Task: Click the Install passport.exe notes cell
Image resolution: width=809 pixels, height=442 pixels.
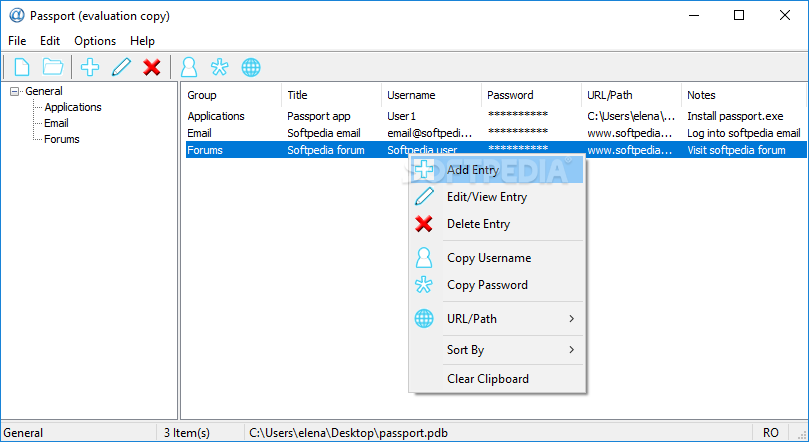Action: point(735,116)
